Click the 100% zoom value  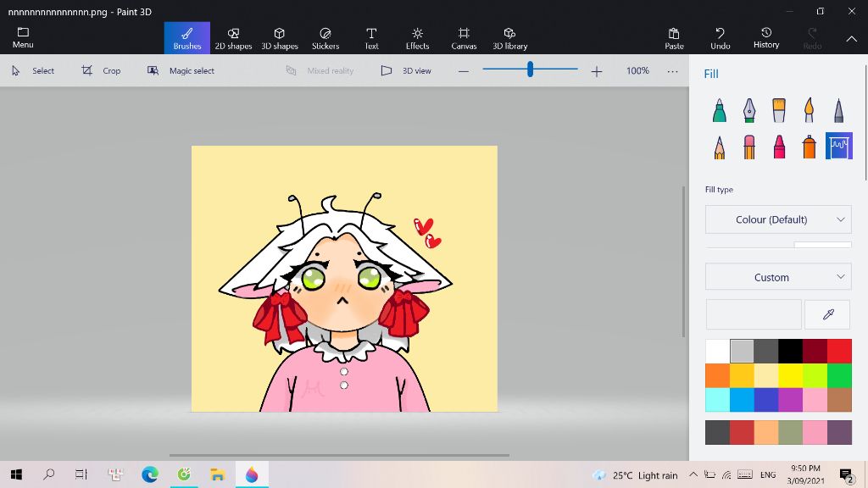click(637, 71)
